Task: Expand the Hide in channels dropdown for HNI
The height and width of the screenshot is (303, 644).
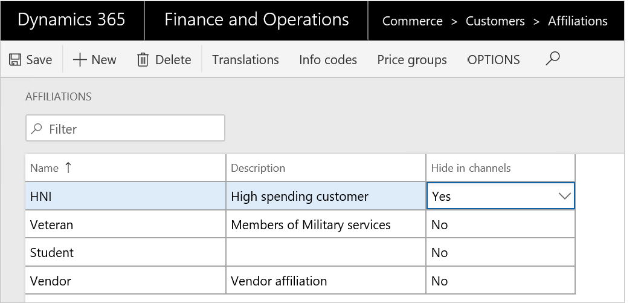Action: coord(565,196)
